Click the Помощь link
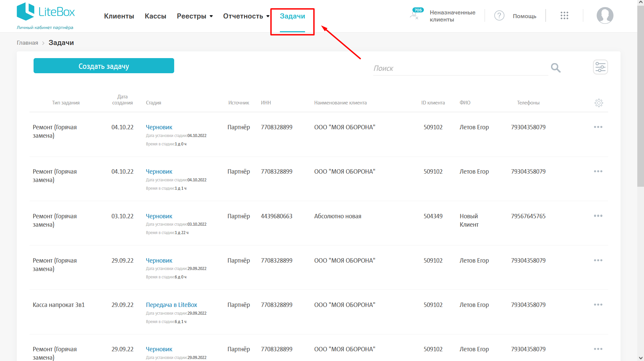The image size is (644, 361). coord(524,16)
